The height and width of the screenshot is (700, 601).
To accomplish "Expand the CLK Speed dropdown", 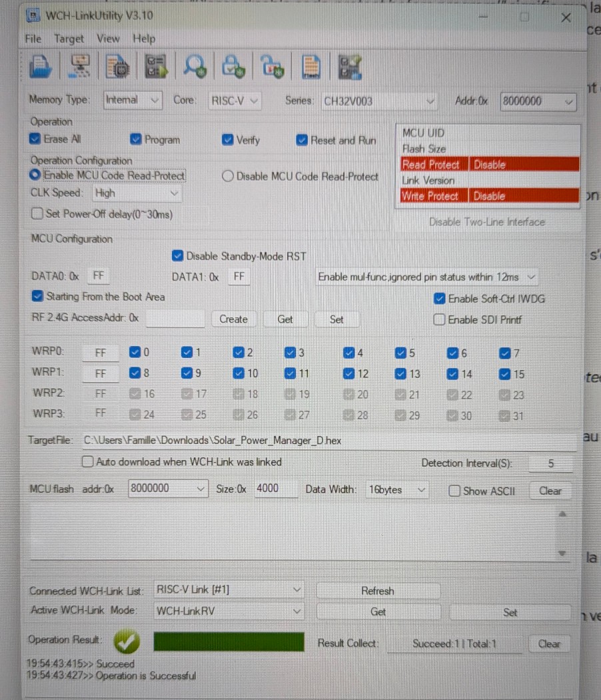I will 137,193.
